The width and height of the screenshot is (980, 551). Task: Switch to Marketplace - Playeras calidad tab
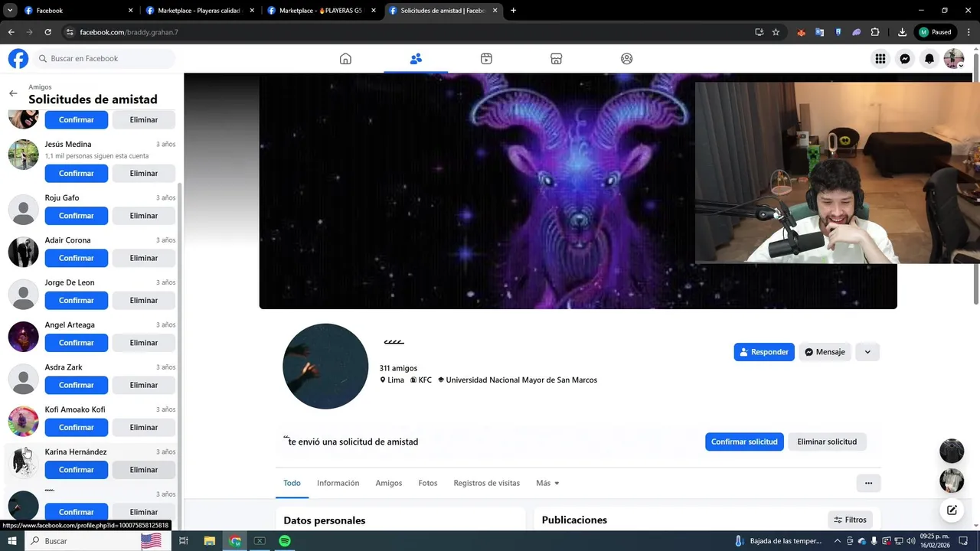(198, 11)
